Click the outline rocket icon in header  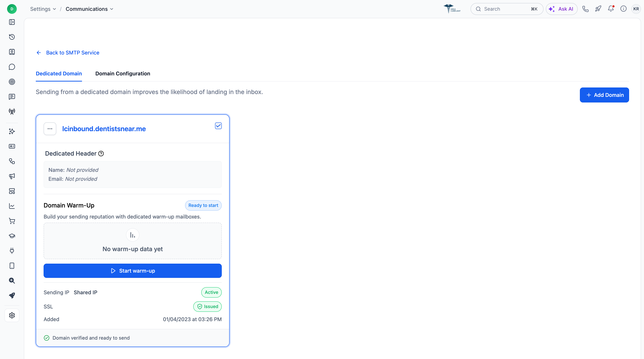point(598,9)
